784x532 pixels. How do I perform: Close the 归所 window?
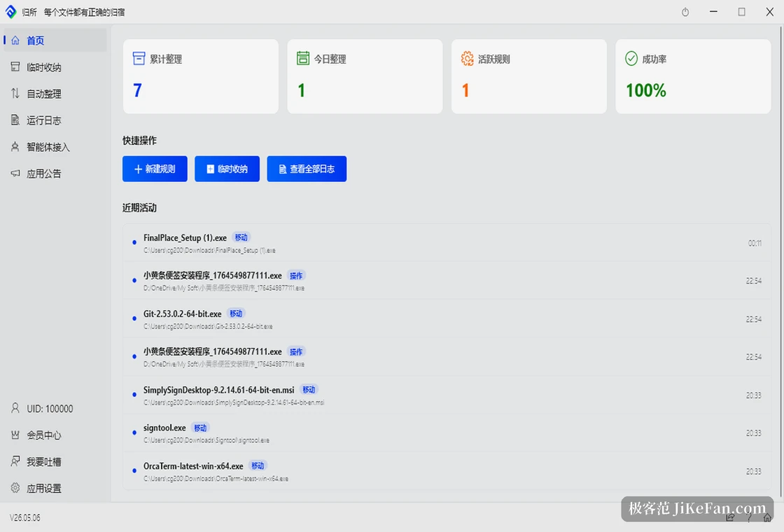(769, 12)
